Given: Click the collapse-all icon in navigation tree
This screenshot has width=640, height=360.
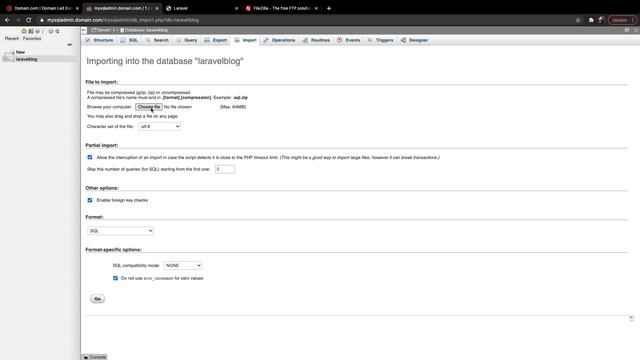Looking at the screenshot, I should [69, 44].
